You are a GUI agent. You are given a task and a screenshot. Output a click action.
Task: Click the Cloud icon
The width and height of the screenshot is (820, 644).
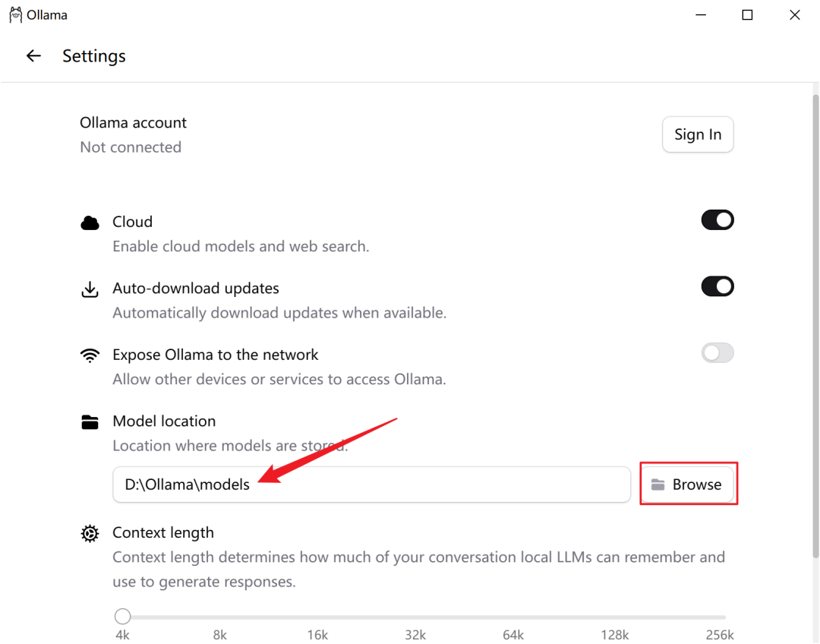[90, 223]
